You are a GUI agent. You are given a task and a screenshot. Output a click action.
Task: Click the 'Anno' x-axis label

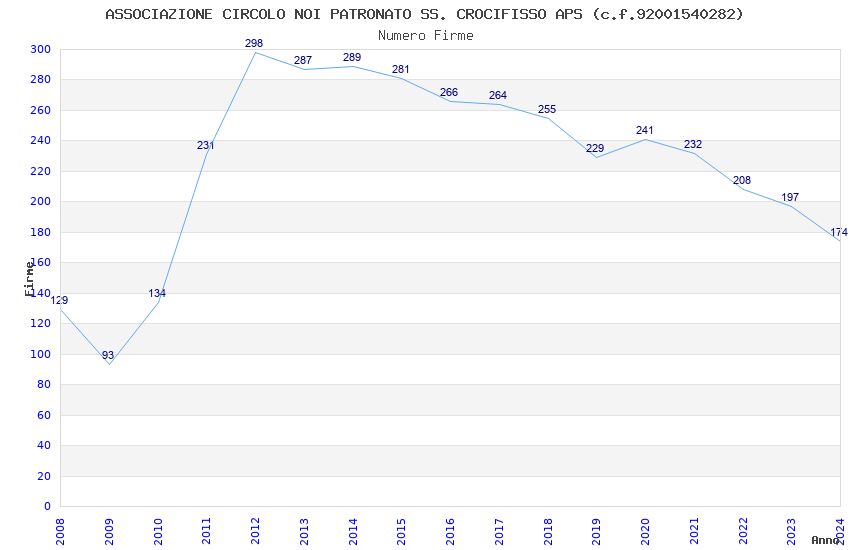825,540
